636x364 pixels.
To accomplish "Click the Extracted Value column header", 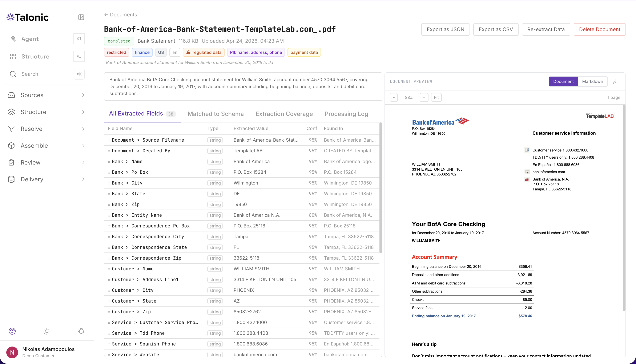I will point(251,128).
